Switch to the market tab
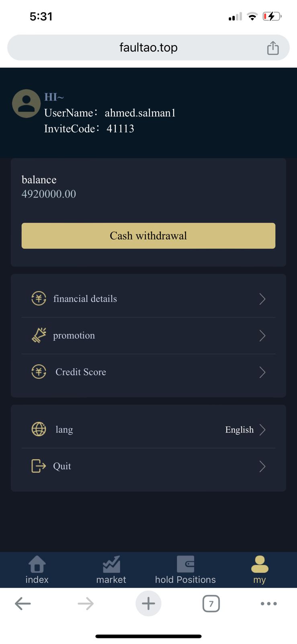 [x=111, y=570]
